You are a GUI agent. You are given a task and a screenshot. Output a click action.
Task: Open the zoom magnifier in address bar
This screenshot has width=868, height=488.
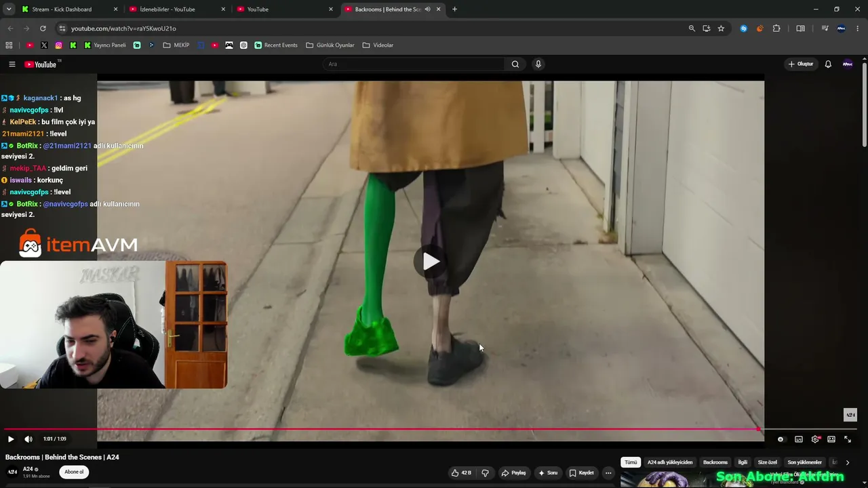tap(692, 28)
